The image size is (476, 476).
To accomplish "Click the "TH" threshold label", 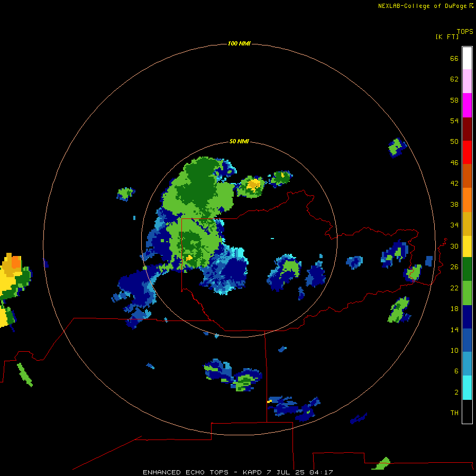I will 454,413.
